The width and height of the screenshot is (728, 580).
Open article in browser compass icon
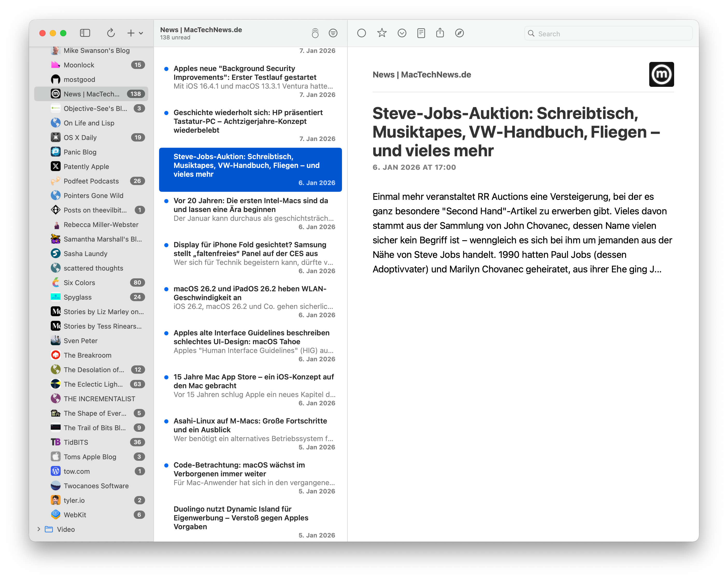459,33
